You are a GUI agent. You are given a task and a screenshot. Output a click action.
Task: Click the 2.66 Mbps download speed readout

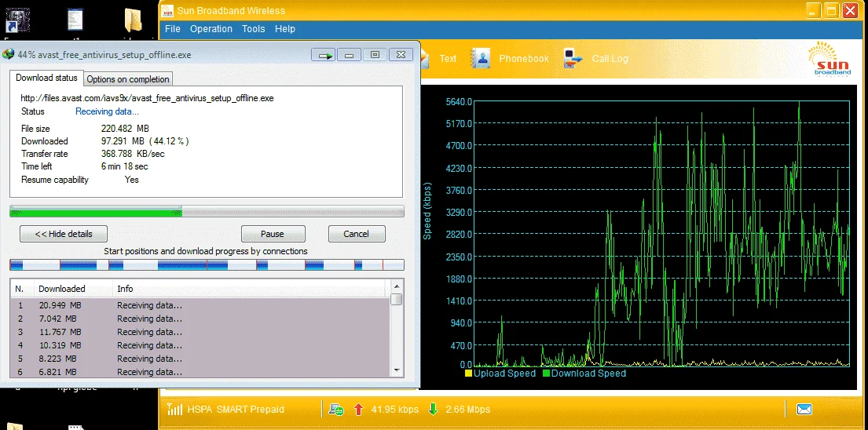467,410
